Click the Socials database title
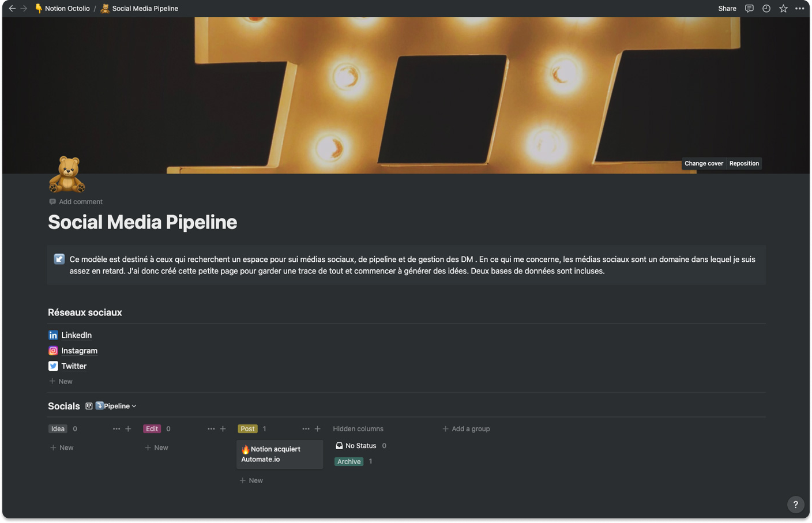This screenshot has height=523, width=812. tap(64, 407)
